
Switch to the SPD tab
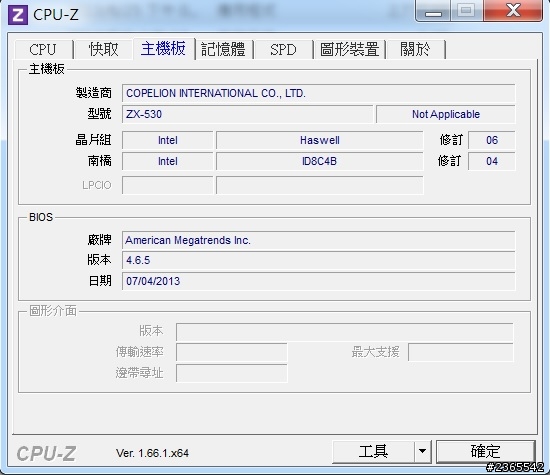pyautogui.click(x=283, y=49)
